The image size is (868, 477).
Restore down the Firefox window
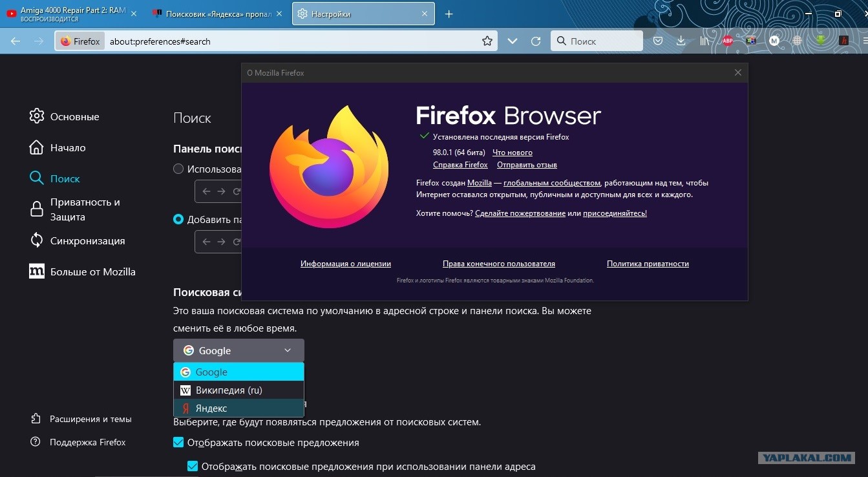coord(838,14)
